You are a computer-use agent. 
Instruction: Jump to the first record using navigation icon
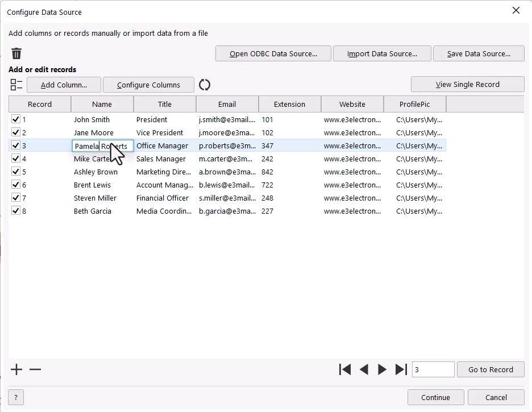tap(345, 369)
